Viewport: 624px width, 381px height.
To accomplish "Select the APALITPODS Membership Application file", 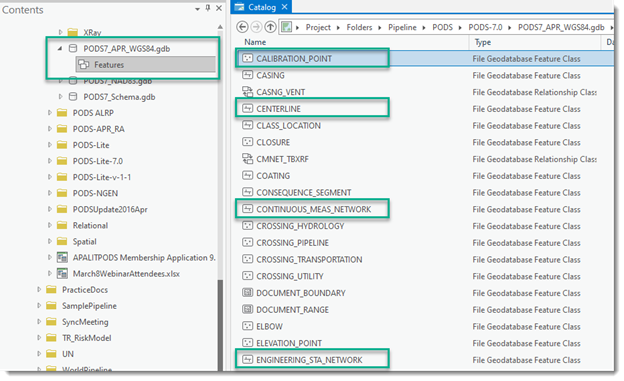I will pyautogui.click(x=144, y=258).
